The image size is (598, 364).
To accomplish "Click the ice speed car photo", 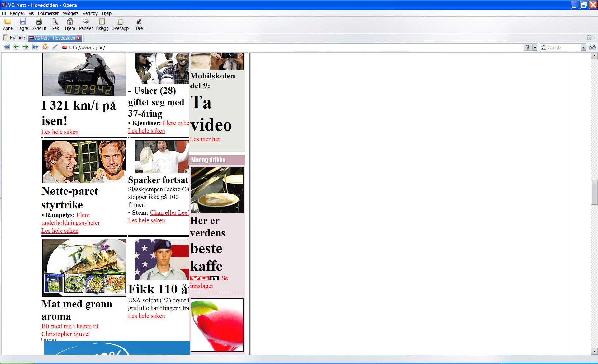I will tap(84, 74).
